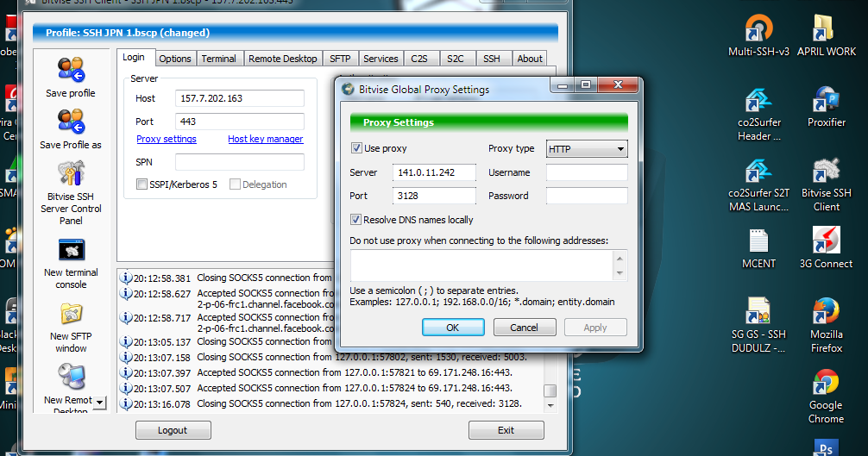The width and height of the screenshot is (868, 456).
Task: Click info icon of 20:12:58.381 log entry
Action: tap(126, 278)
